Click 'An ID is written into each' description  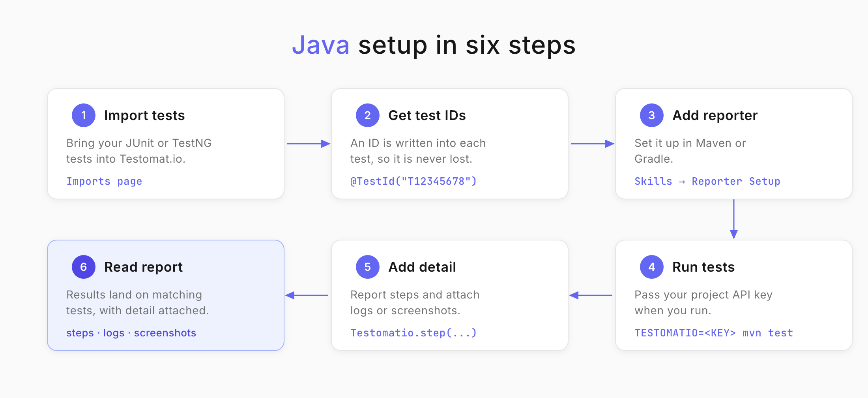click(x=418, y=143)
